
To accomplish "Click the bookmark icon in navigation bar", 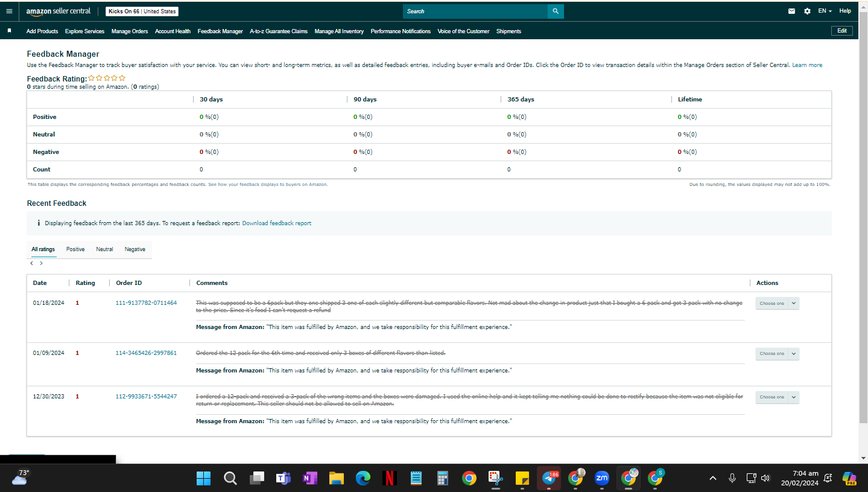I will [9, 31].
